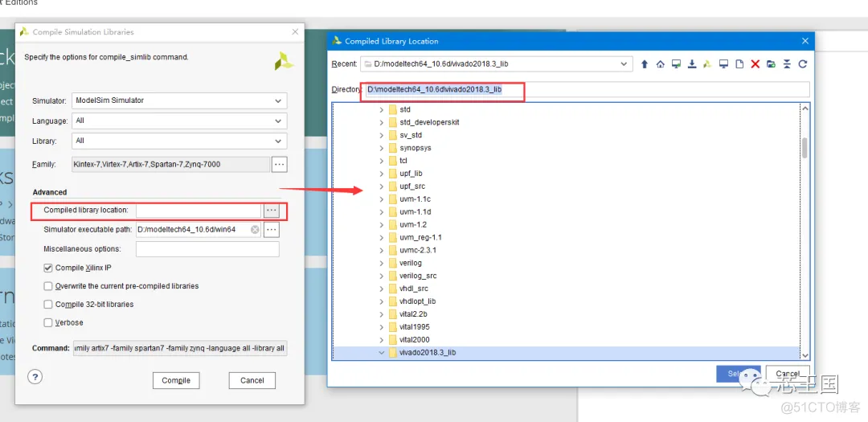Cancel the Compile Simulation Libraries dialog
Screen dimensions: 868x422
click(252, 380)
